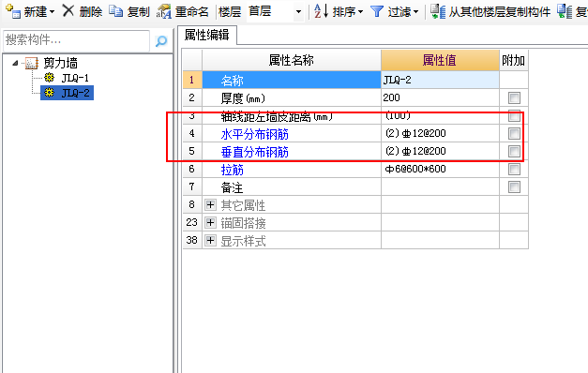Click the 删除 (Delete) X icon

tap(68, 11)
